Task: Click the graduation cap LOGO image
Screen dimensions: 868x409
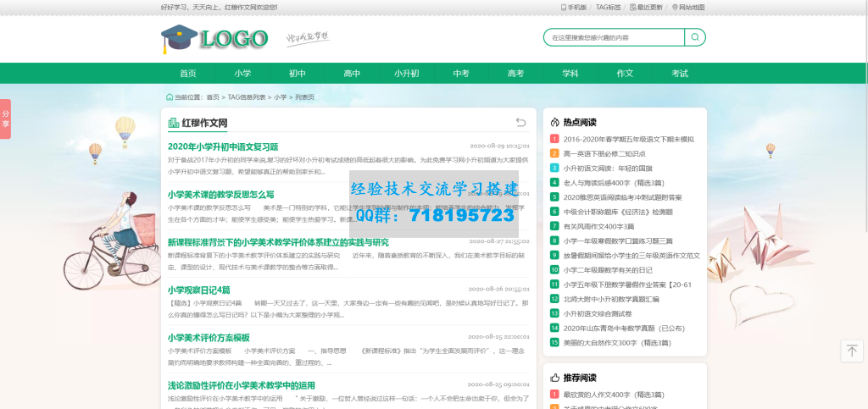Action: (214, 38)
